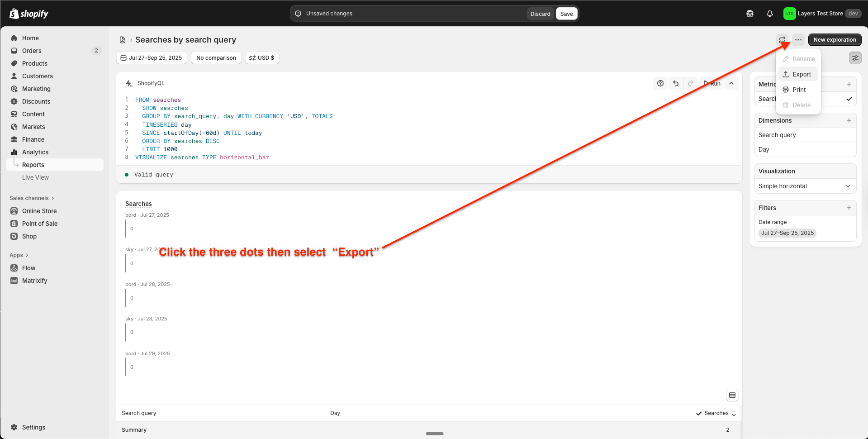Click the table's horizontal scrollbar
The width and height of the screenshot is (868, 439).
pyautogui.click(x=434, y=433)
